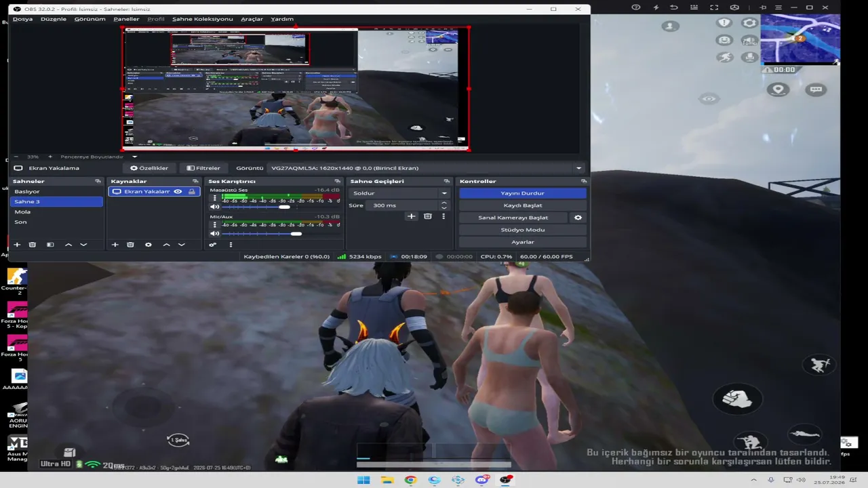Open audio mixer options menu at bottom
The width and height of the screenshot is (868, 488).
coord(231,245)
